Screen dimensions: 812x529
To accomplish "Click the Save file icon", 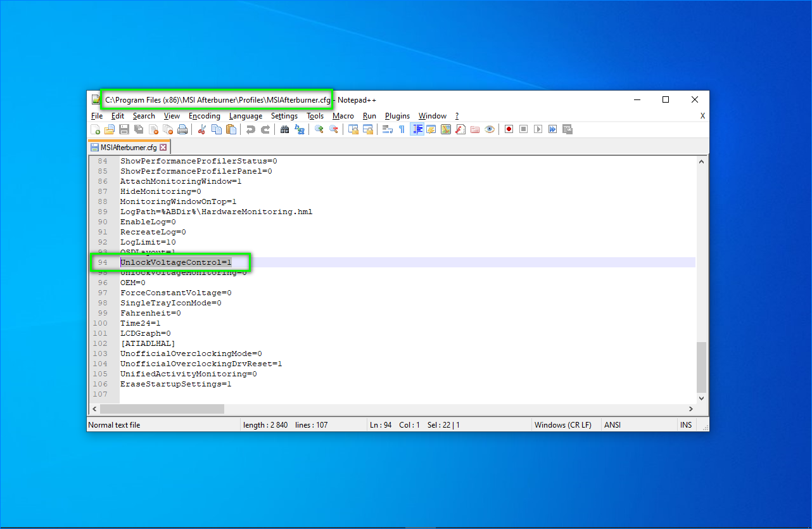I will pos(124,129).
